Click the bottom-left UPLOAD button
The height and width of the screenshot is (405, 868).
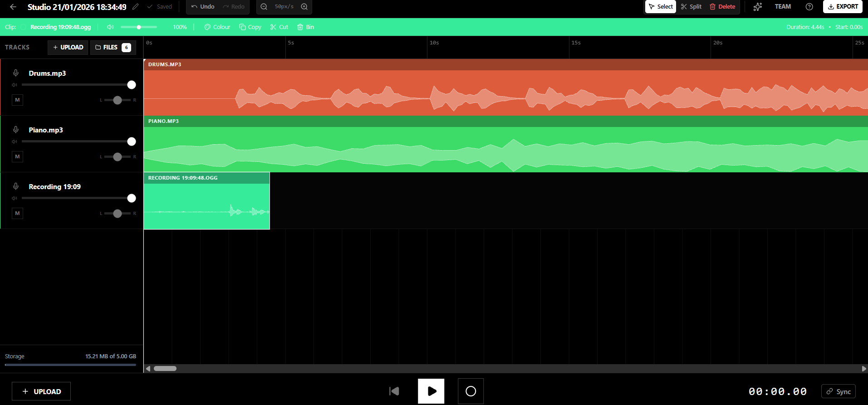41,391
